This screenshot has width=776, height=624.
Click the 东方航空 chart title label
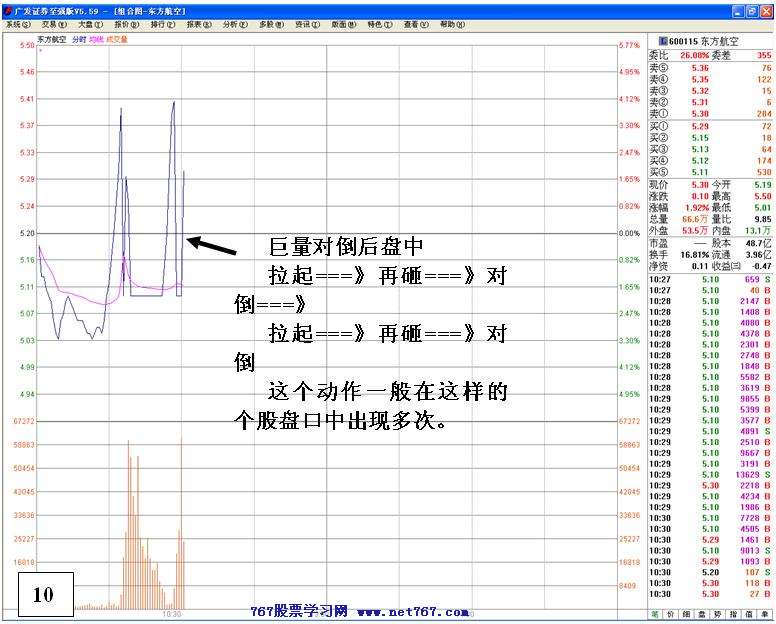coord(51,40)
